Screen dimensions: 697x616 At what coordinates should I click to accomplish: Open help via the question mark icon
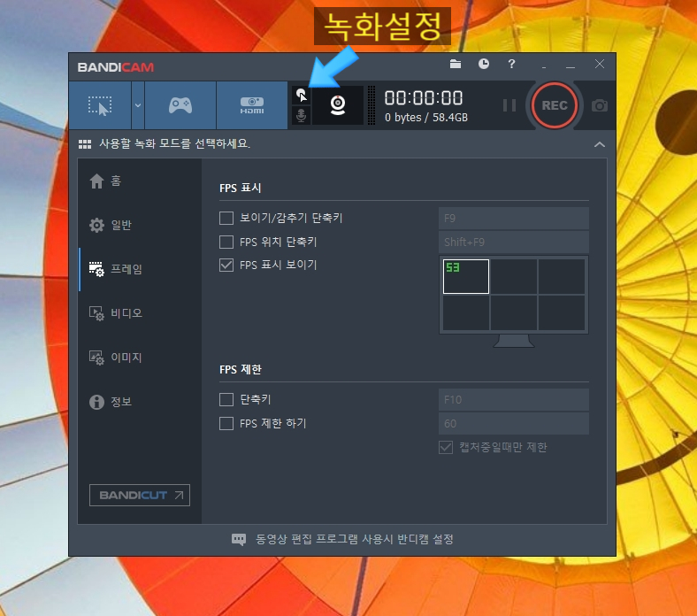point(511,64)
